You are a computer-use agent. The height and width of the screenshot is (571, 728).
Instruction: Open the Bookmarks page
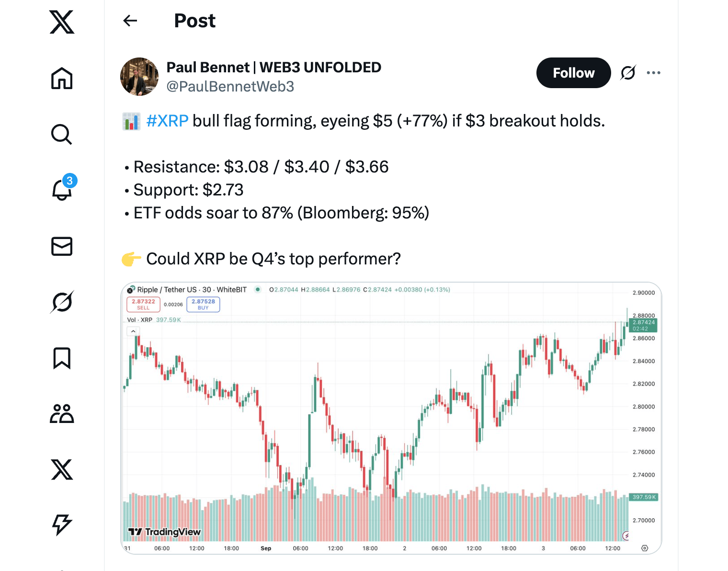(62, 358)
